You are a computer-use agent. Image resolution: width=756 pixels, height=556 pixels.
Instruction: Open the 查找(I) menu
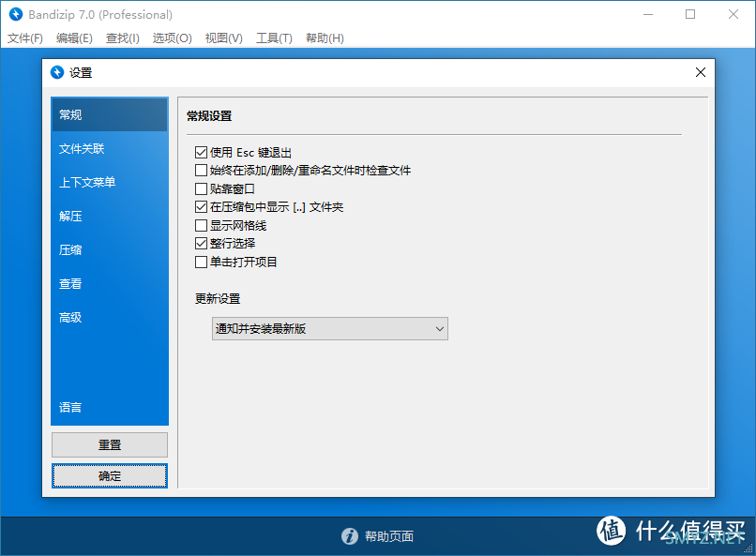tap(123, 38)
